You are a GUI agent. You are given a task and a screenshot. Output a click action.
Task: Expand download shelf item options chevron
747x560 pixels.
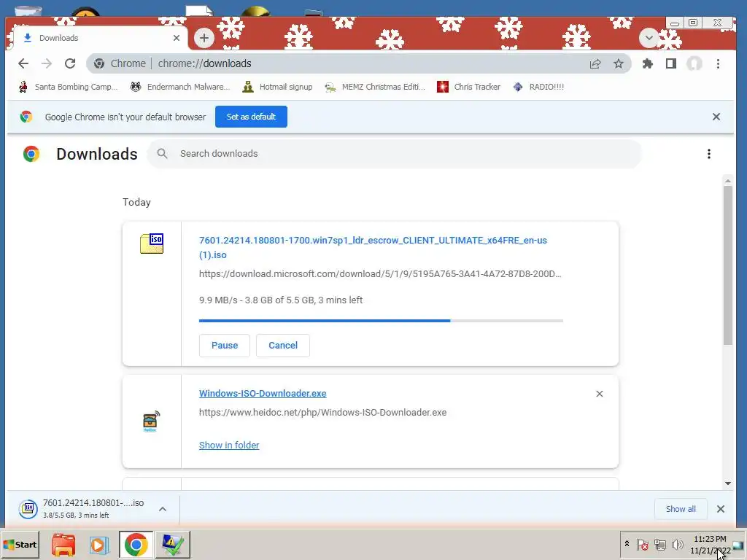click(163, 509)
